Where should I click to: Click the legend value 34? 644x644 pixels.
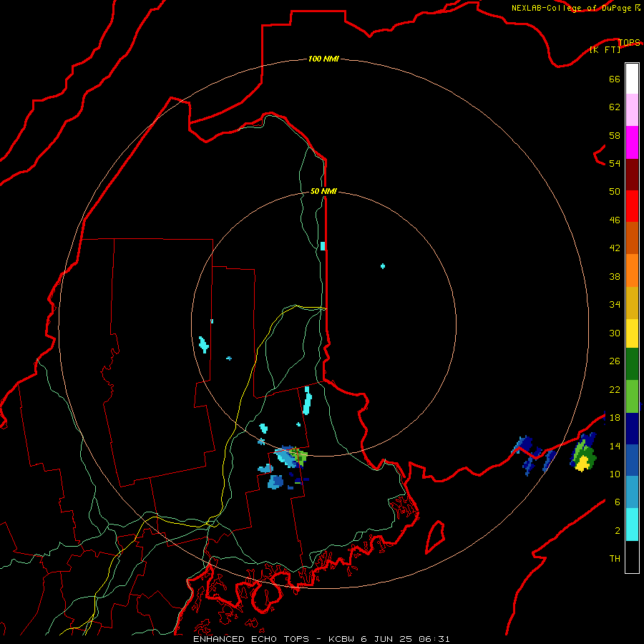tap(615, 305)
